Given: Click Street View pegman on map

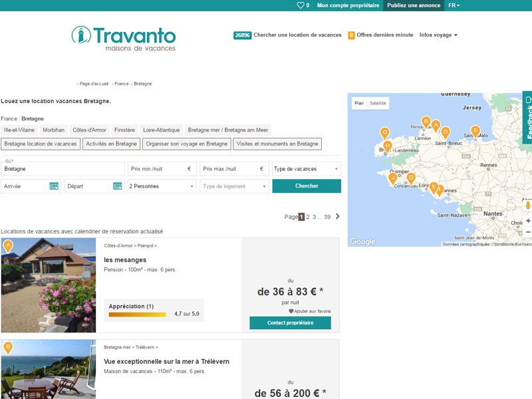Looking at the screenshot, I should 528,205.
